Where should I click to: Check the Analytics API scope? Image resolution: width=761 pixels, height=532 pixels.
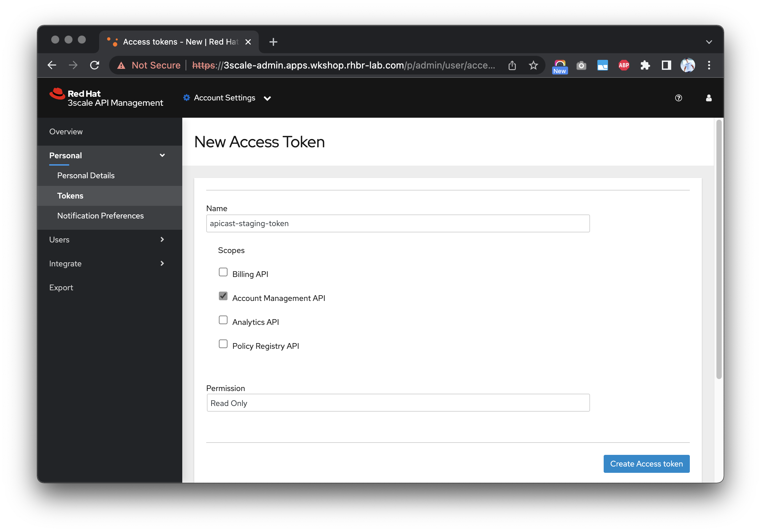coord(223,320)
